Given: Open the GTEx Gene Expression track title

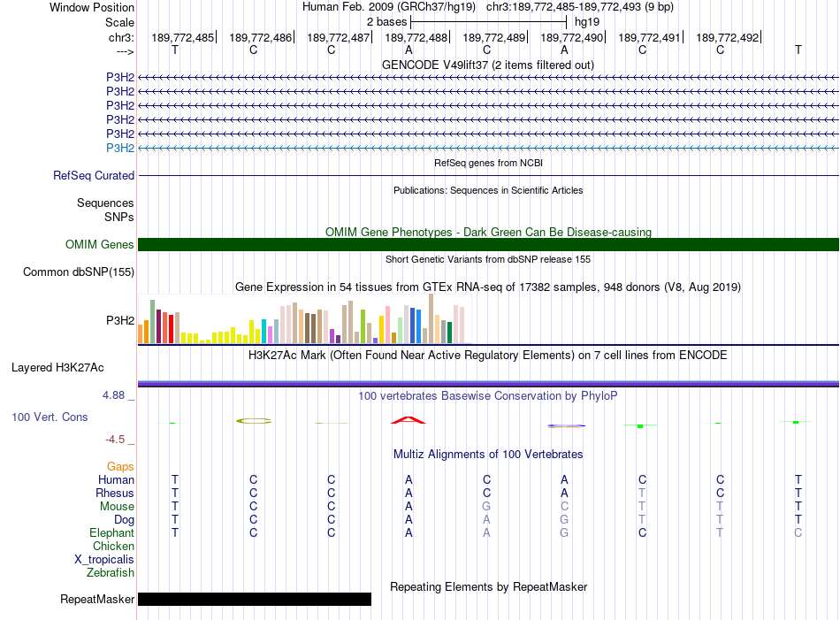Looking at the screenshot, I should click(x=488, y=287).
